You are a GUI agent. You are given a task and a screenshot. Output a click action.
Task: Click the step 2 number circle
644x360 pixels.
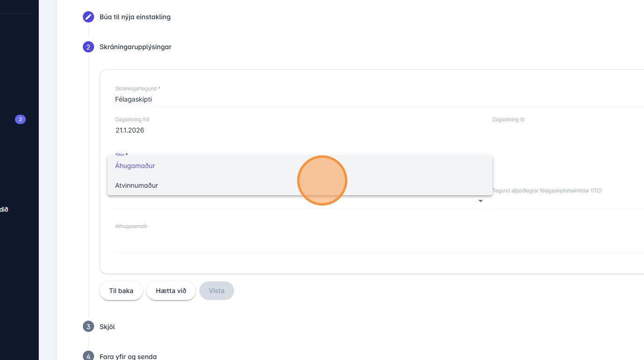(88, 47)
